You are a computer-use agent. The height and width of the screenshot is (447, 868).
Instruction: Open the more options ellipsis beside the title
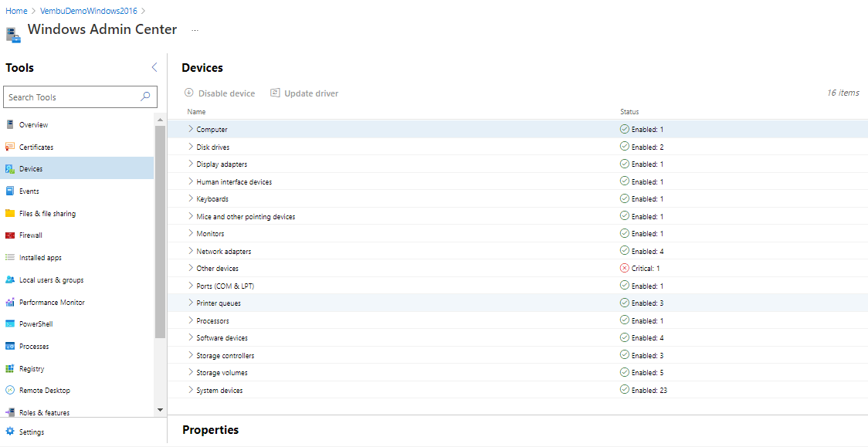(195, 30)
